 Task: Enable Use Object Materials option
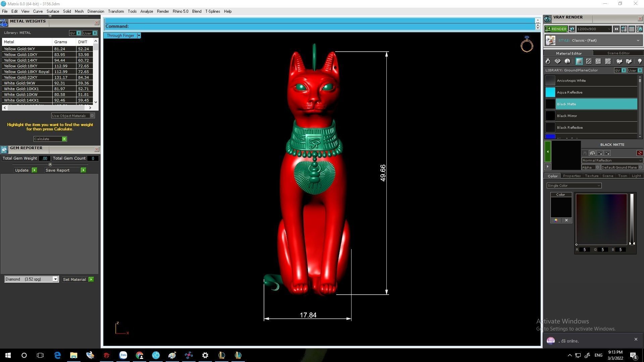73,116
